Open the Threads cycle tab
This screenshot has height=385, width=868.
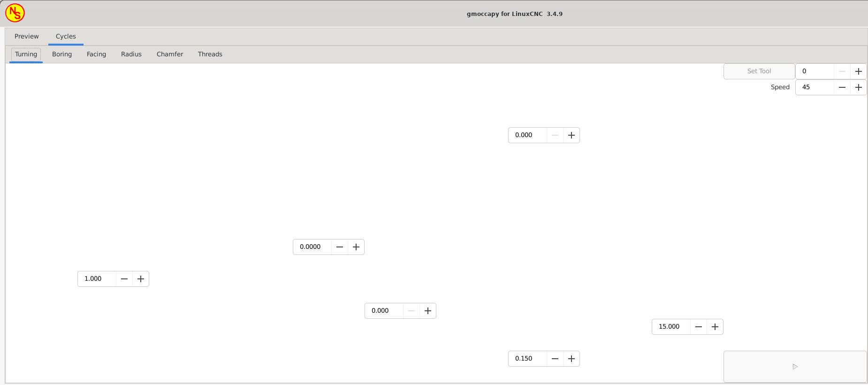coord(210,54)
